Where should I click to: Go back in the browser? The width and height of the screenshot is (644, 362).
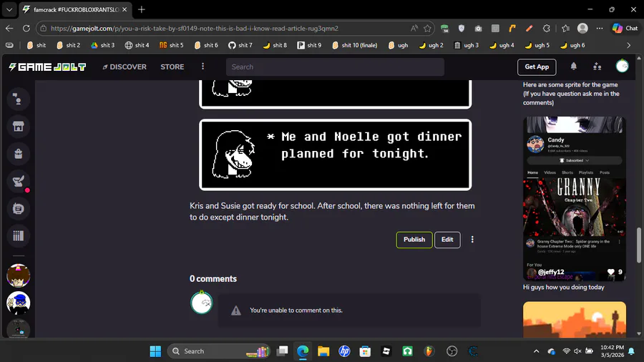tap(9, 29)
